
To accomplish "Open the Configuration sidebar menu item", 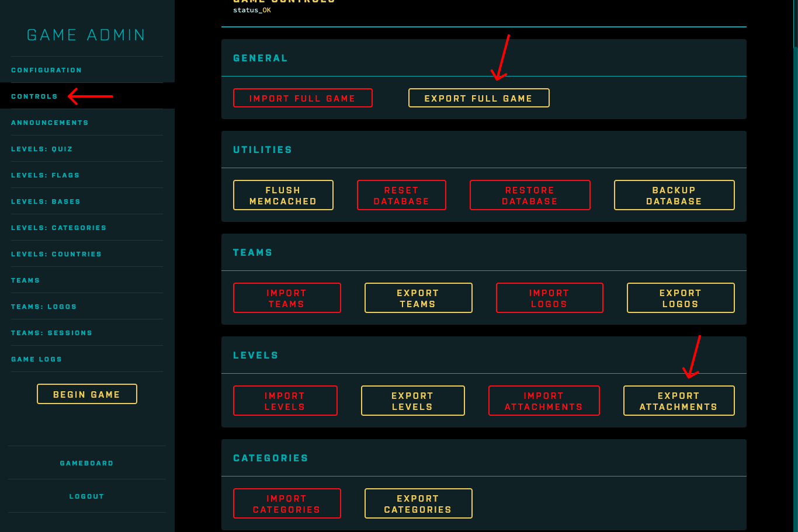I will click(x=46, y=70).
